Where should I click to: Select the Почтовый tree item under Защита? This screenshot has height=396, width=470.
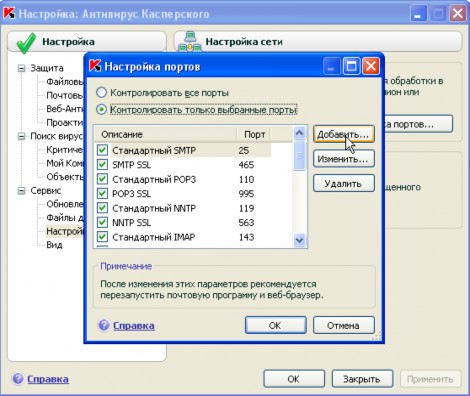coord(64,95)
